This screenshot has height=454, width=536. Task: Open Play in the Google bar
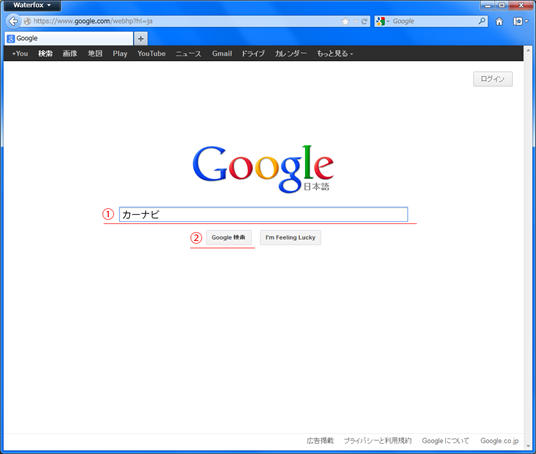coord(120,54)
